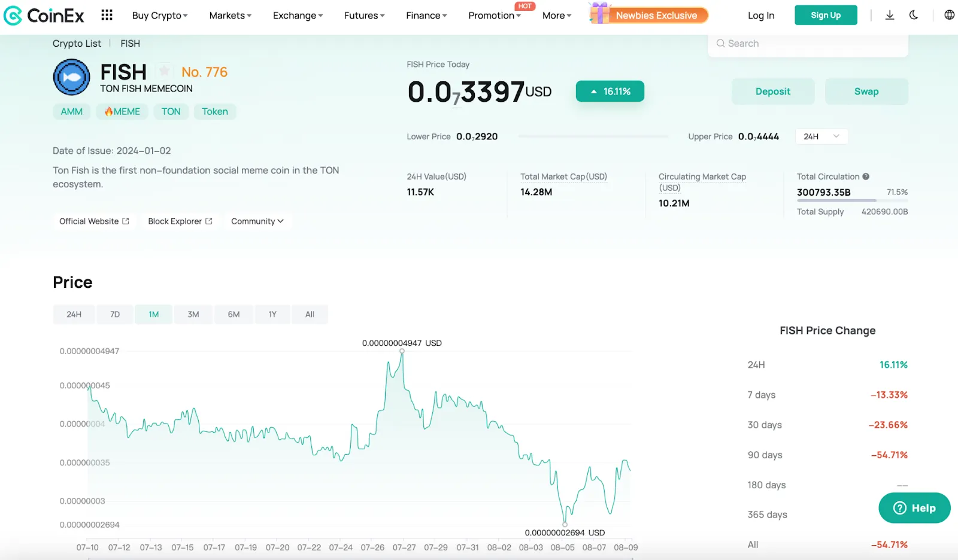
Task: Expand the Futures menu
Action: pyautogui.click(x=365, y=16)
